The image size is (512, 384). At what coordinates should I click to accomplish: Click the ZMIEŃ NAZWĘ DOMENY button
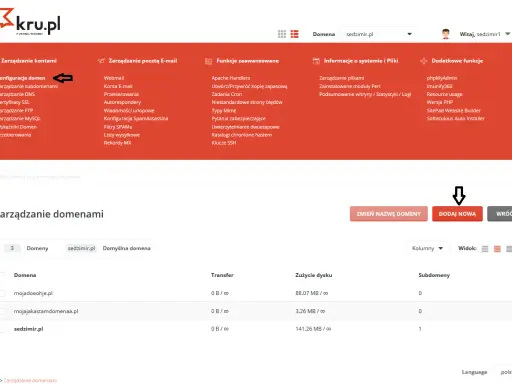coord(389,214)
